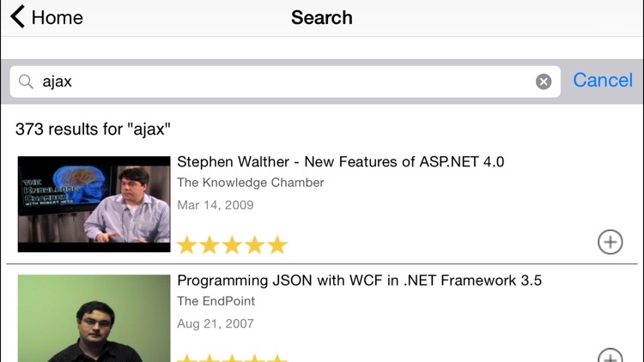644x362 pixels.
Task: Click the "373 results" summary text
Action: point(94,130)
